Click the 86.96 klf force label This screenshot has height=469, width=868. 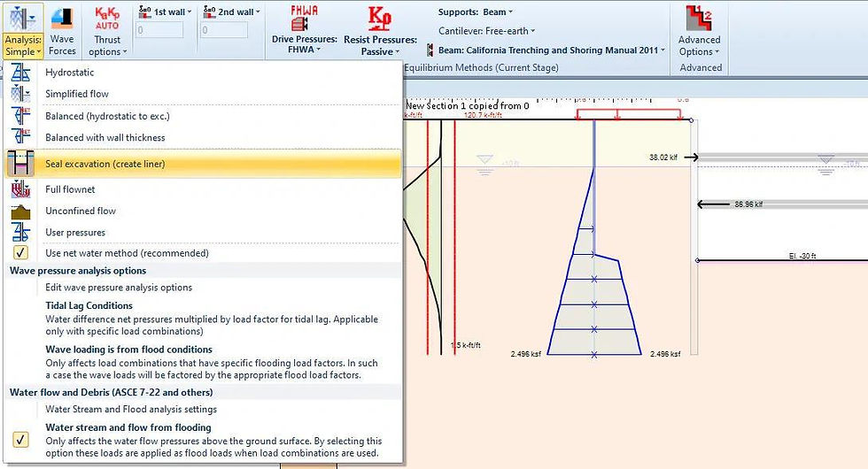[x=748, y=204]
